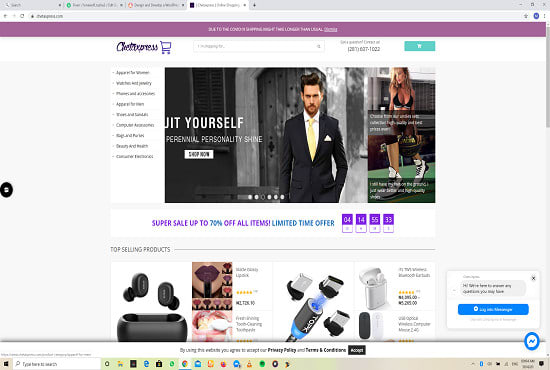Click the magnifier icon in the search box
Screen dimensions: 550x370
[x=318, y=46]
